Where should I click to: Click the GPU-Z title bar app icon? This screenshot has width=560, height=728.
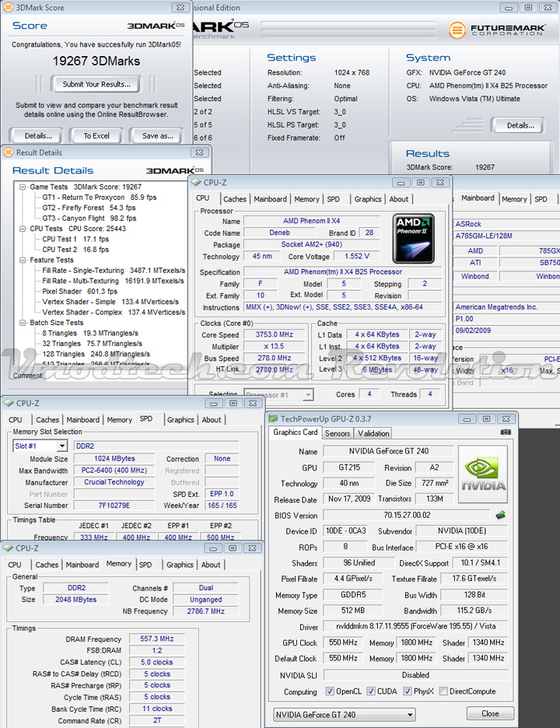click(273, 418)
